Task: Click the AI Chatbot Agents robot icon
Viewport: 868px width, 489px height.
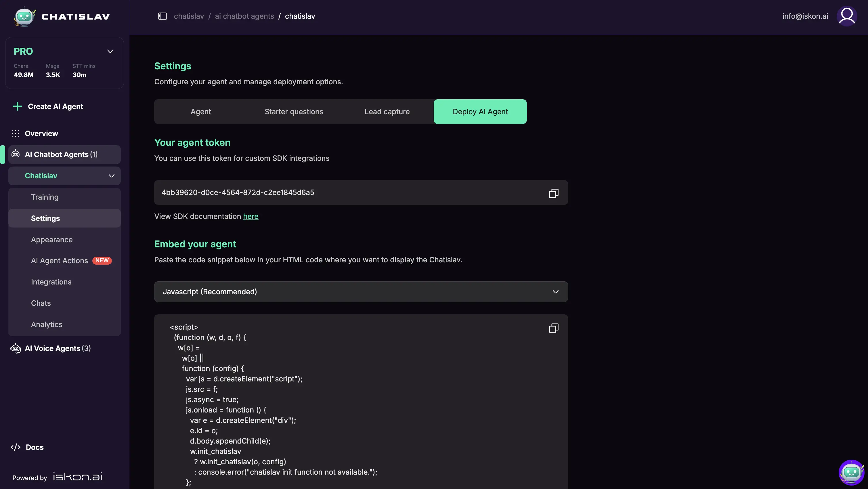Action: pos(16,154)
